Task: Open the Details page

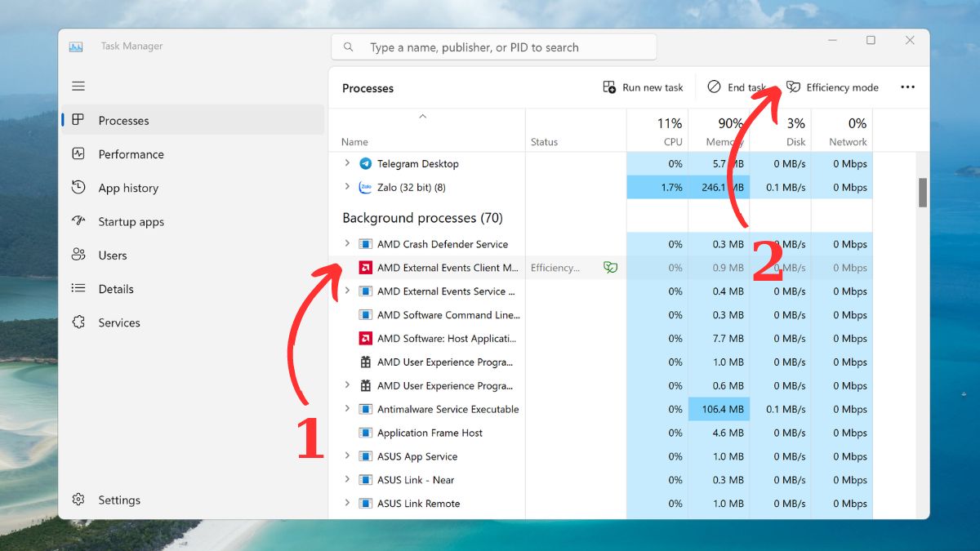Action: click(193, 289)
